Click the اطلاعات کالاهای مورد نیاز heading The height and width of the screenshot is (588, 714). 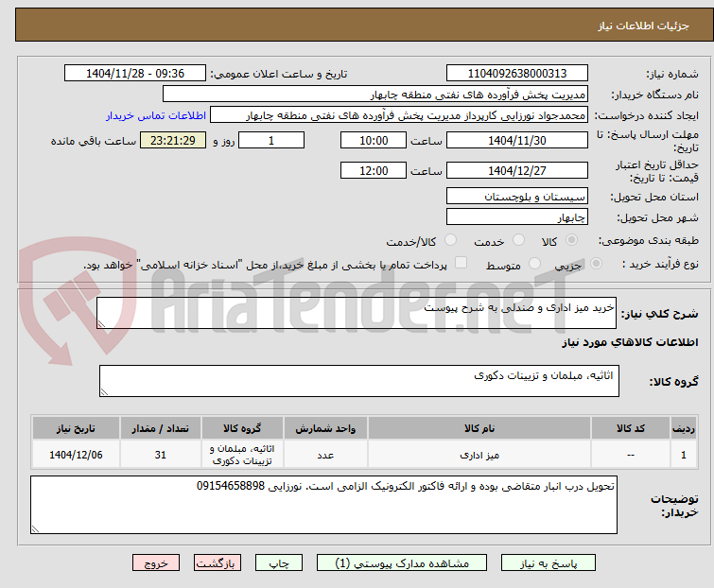pos(630,342)
